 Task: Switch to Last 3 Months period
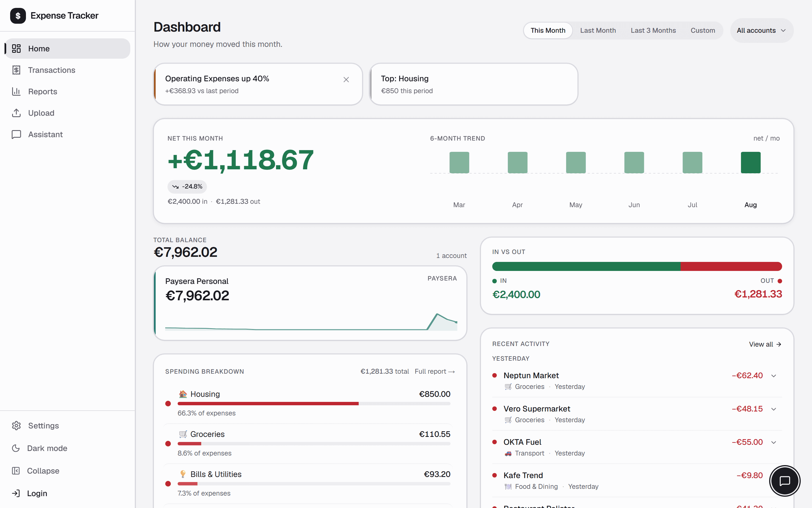653,30
